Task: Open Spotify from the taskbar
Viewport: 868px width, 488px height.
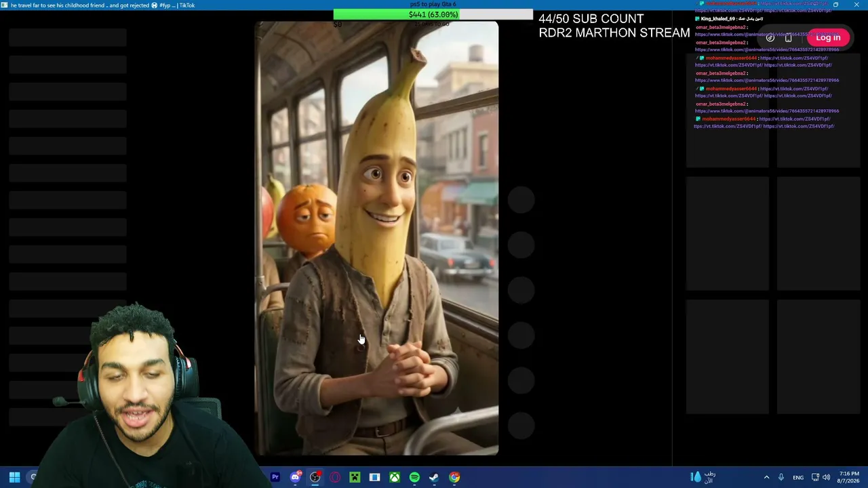Action: click(414, 477)
